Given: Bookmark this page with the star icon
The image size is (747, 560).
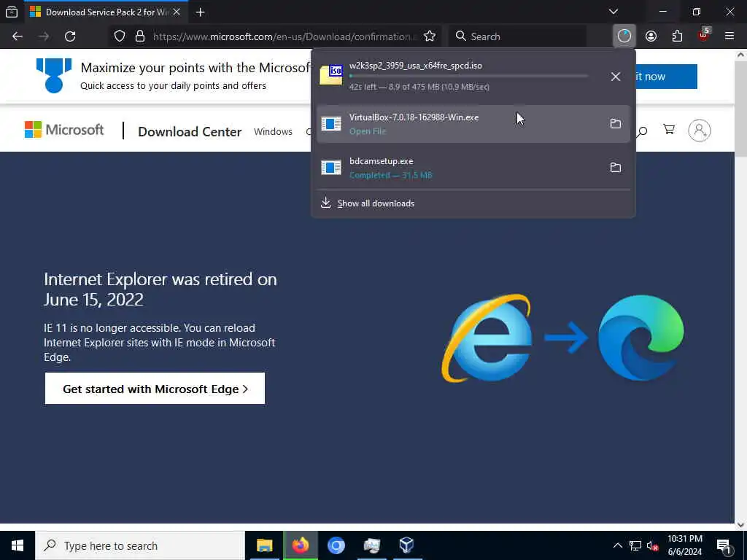Looking at the screenshot, I should click(429, 36).
